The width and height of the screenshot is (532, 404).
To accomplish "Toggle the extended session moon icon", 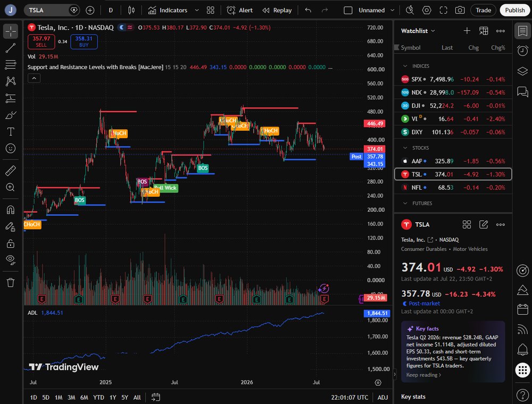I will (122, 28).
